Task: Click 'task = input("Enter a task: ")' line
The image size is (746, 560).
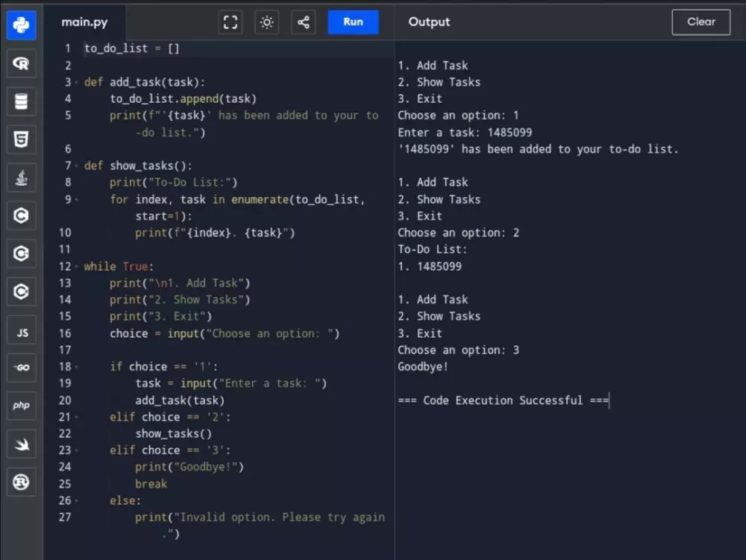Action: [231, 383]
